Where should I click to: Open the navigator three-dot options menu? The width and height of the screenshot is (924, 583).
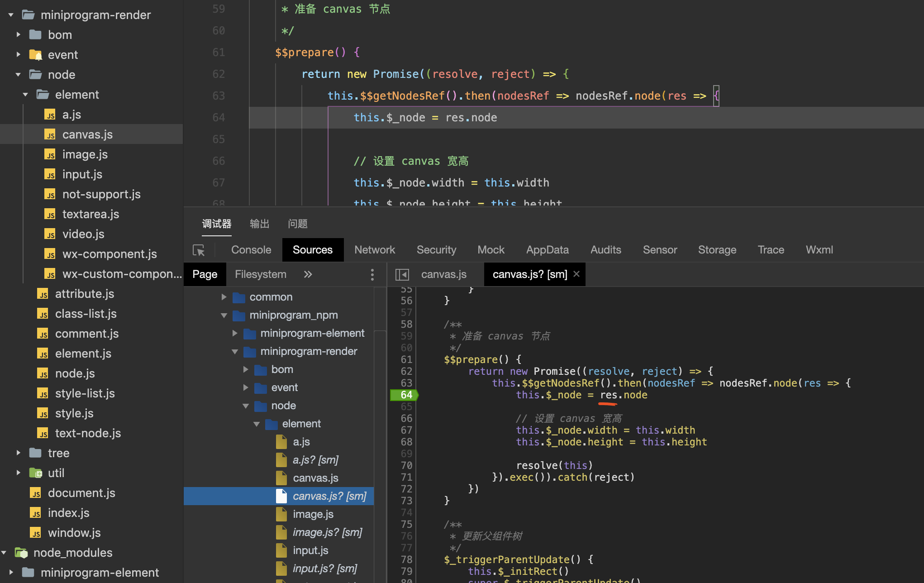click(372, 274)
